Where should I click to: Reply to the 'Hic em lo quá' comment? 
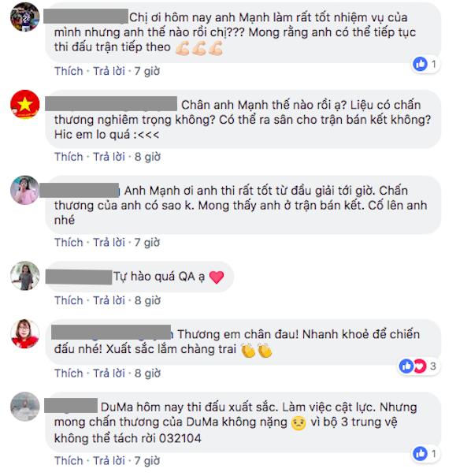point(109,157)
